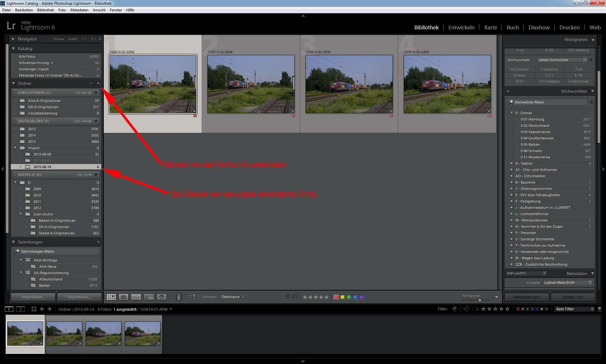Add new folder with Ordner plus icon
Image resolution: width=606 pixels, height=364 pixels.
coord(98,83)
